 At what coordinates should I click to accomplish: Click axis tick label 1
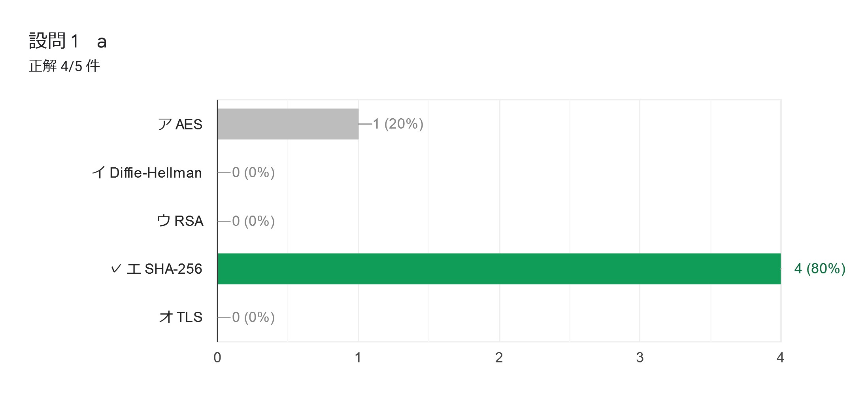(x=358, y=358)
